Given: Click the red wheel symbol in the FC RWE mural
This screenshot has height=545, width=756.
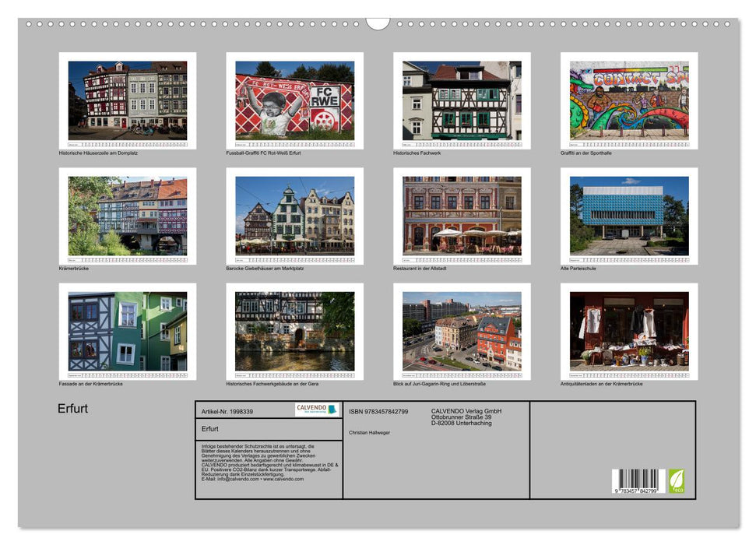Looking at the screenshot, I should pos(325,118).
